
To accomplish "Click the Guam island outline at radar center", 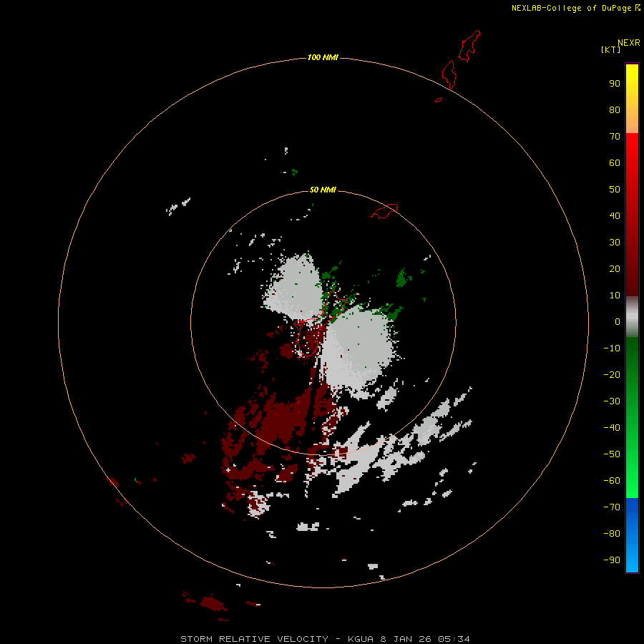I will click(318, 323).
